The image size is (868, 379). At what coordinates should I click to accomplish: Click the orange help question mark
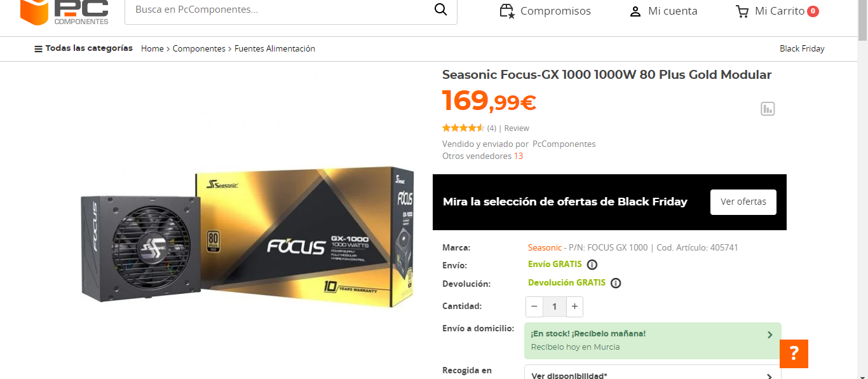pos(794,354)
